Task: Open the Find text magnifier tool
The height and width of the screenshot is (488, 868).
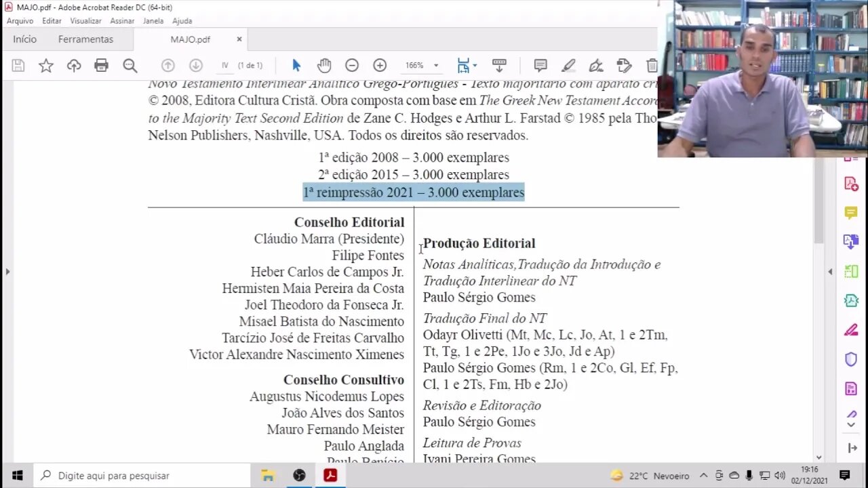Action: (x=130, y=66)
